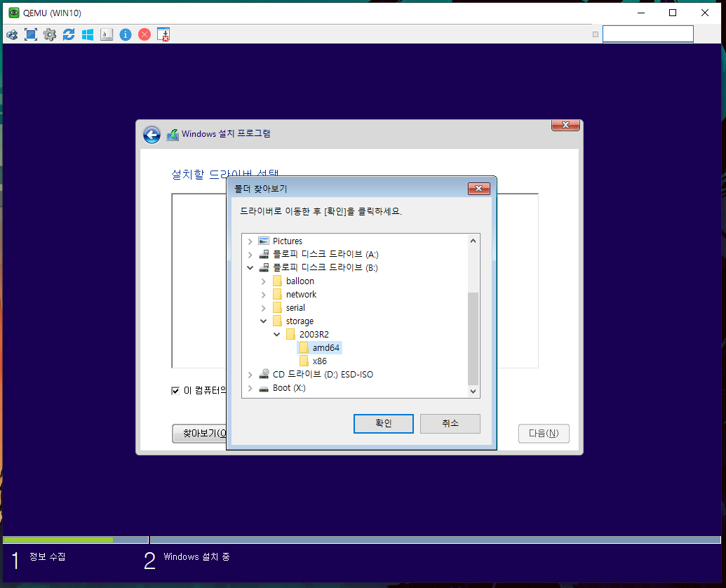Click the serial folder icon
The height and width of the screenshot is (588, 726).
277,308
